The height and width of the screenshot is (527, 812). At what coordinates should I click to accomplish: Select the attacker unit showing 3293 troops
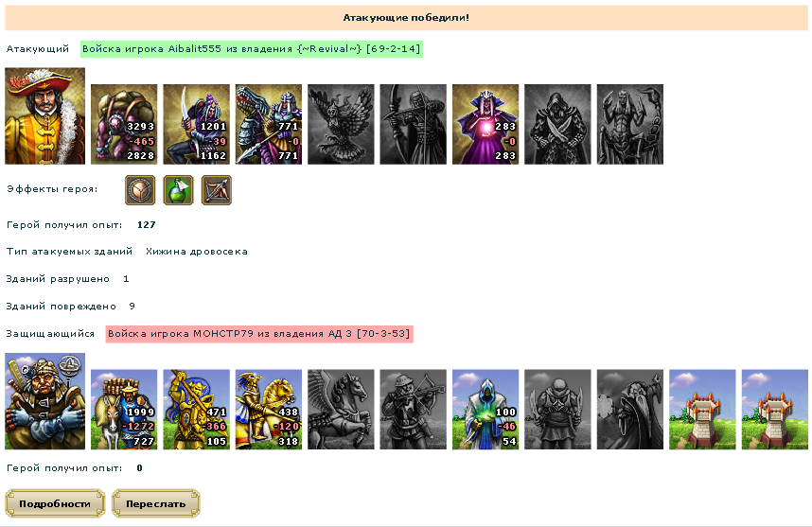[x=124, y=124]
